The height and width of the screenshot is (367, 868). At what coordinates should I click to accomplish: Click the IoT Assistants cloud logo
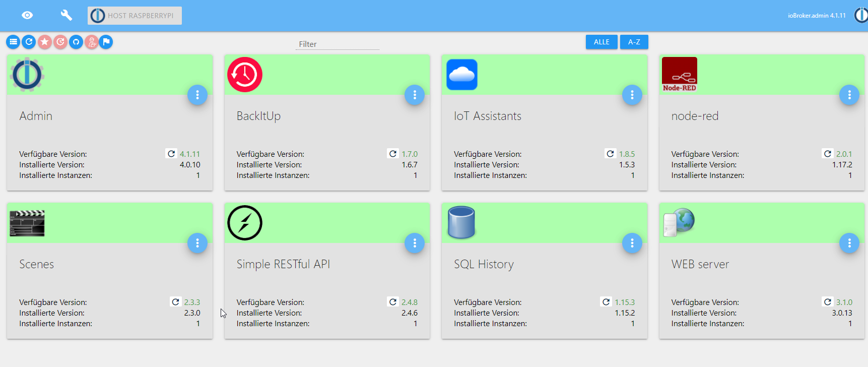point(462,75)
